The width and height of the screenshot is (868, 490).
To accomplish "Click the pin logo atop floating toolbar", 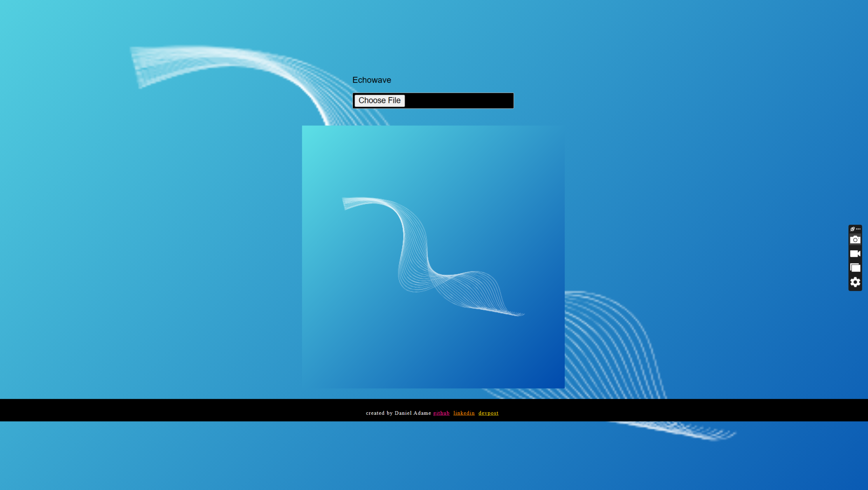I will click(852, 229).
